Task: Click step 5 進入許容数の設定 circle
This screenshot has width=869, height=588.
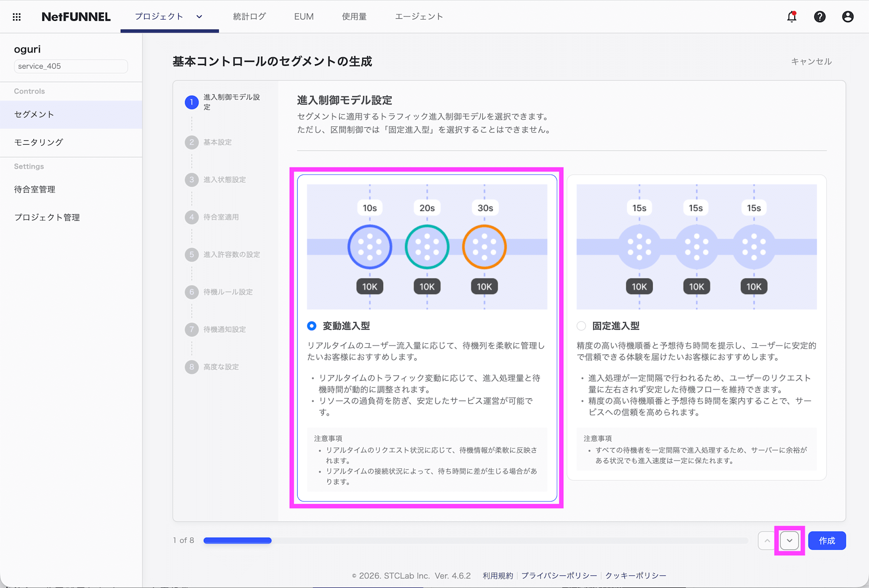Action: [192, 255]
